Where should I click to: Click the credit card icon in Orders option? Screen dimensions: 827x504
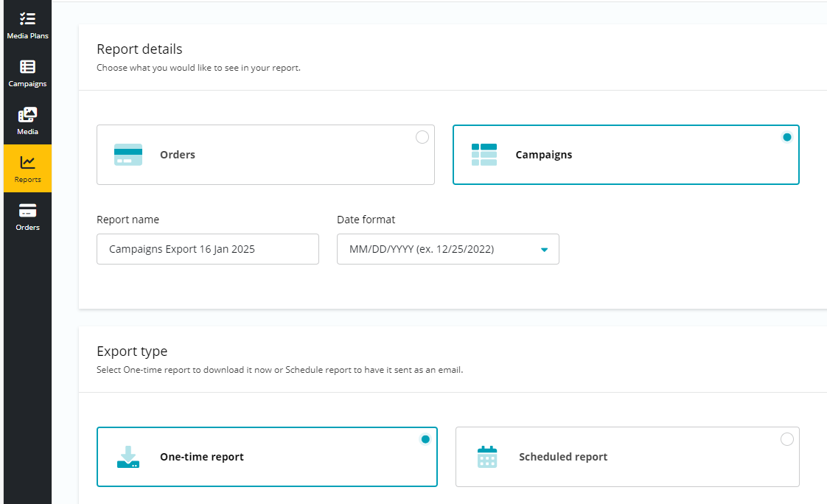pos(128,155)
